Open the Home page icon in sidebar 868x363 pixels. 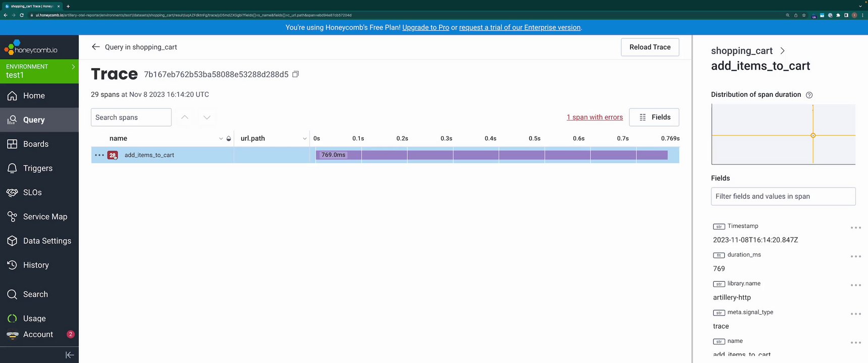pos(13,96)
